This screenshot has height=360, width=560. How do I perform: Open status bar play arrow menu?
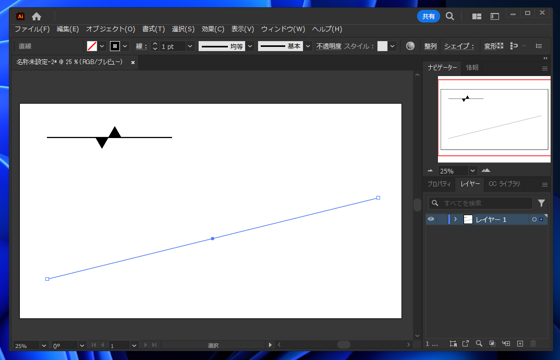pyautogui.click(x=270, y=345)
